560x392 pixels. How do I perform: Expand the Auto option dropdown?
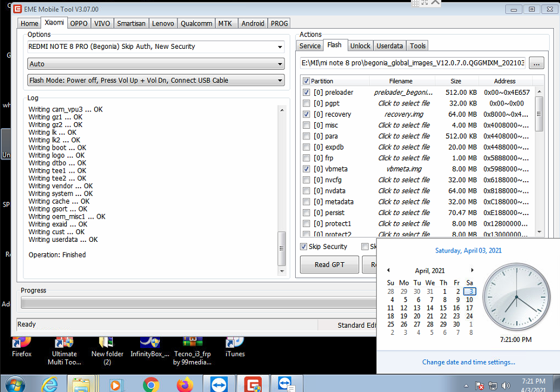(156, 64)
